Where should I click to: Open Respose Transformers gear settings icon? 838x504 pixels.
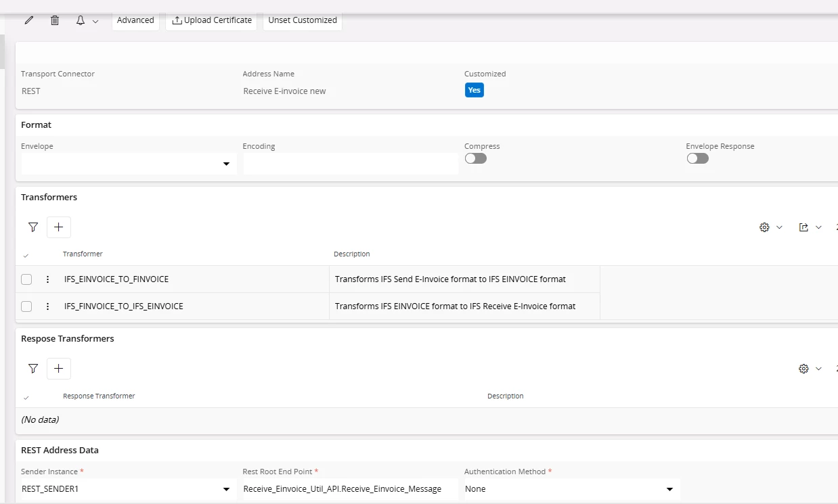click(803, 369)
